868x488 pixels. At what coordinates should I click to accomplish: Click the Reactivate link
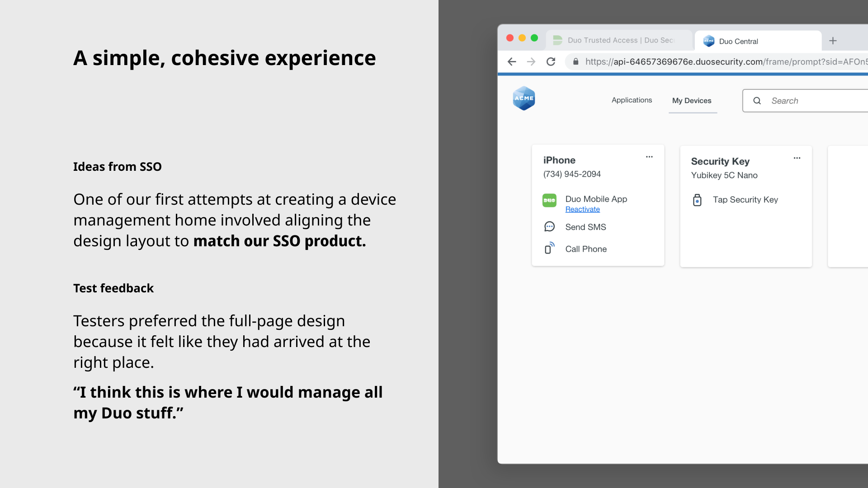click(582, 209)
